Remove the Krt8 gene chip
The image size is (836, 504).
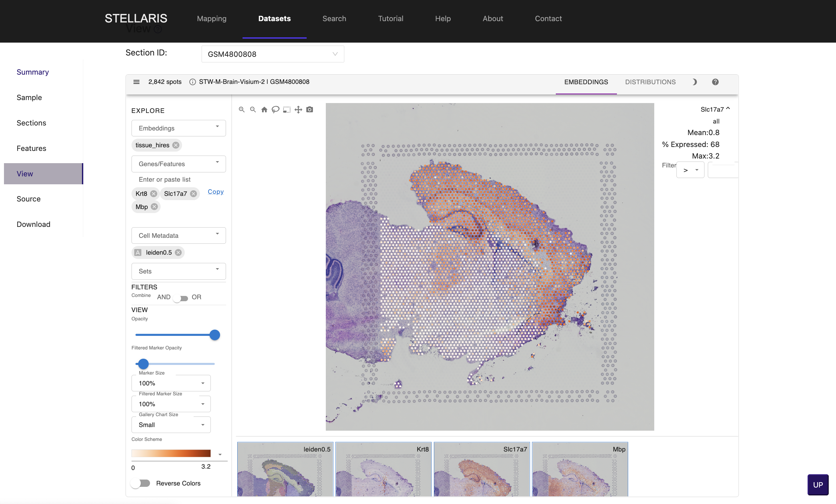[154, 194]
